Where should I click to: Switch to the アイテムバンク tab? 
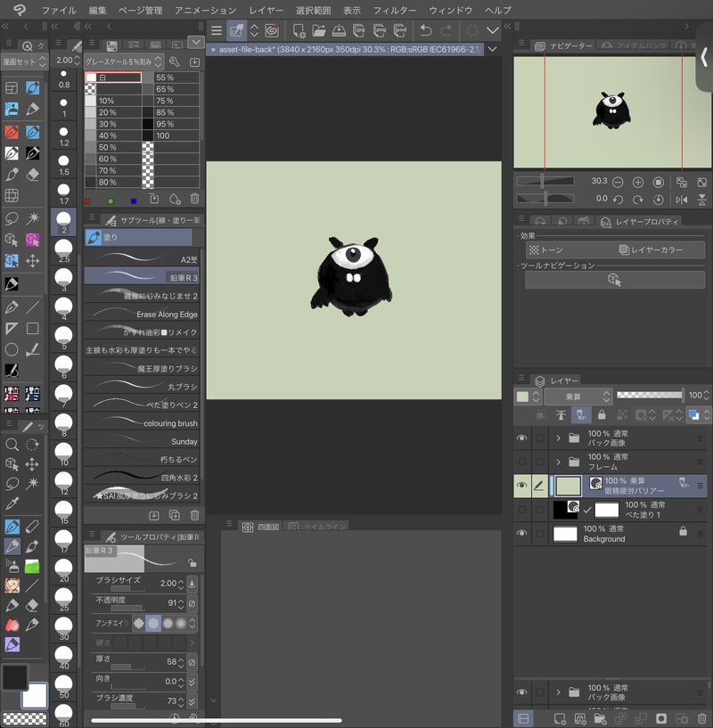point(634,45)
